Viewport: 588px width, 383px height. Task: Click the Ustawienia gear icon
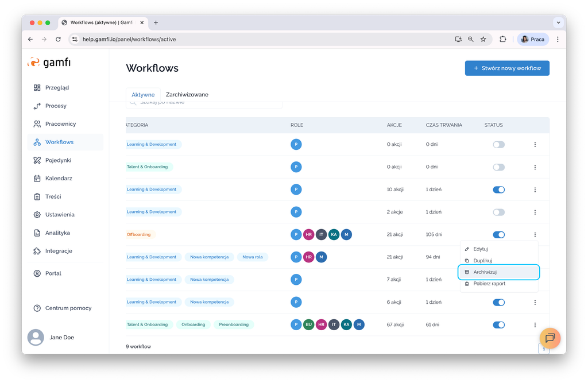pyautogui.click(x=37, y=215)
